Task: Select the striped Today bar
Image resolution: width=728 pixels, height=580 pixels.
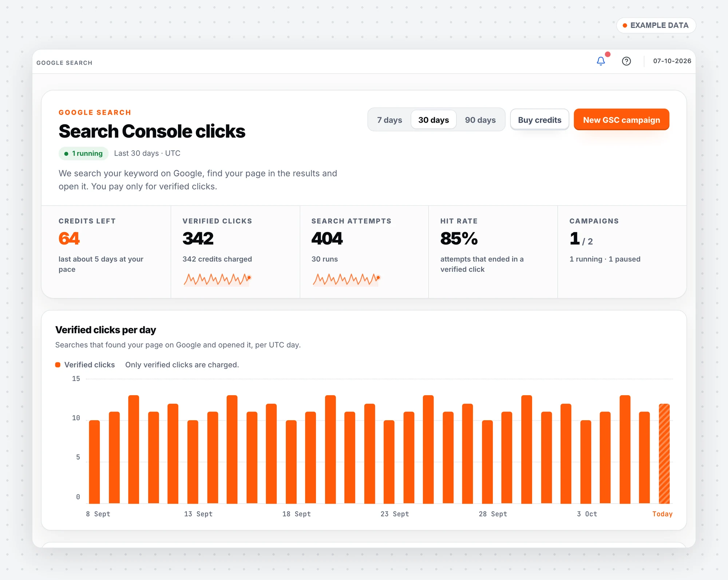Action: [x=664, y=453]
